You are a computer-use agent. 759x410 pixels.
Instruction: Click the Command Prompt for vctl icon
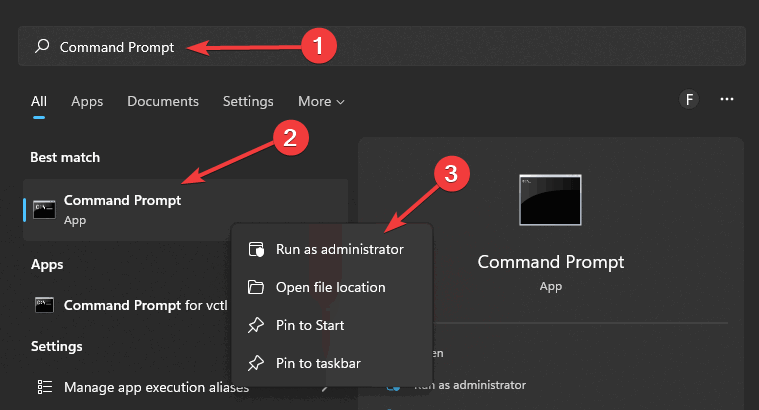pos(43,305)
